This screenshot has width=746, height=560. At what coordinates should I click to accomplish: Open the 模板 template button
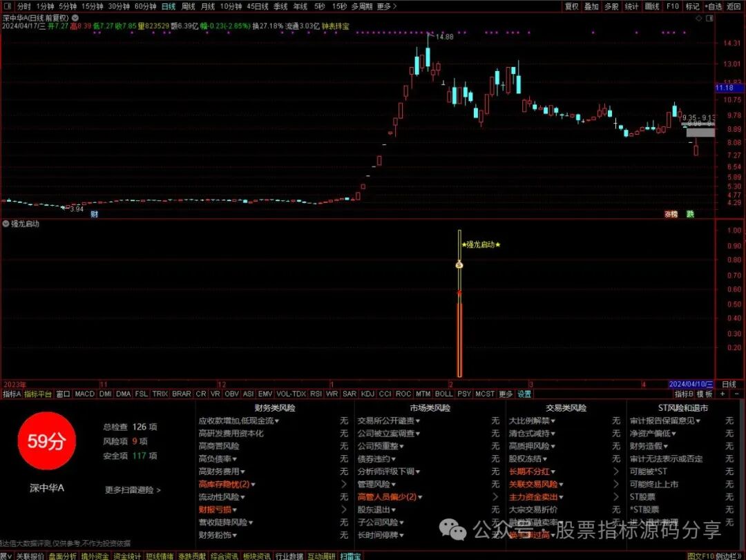tap(705, 394)
